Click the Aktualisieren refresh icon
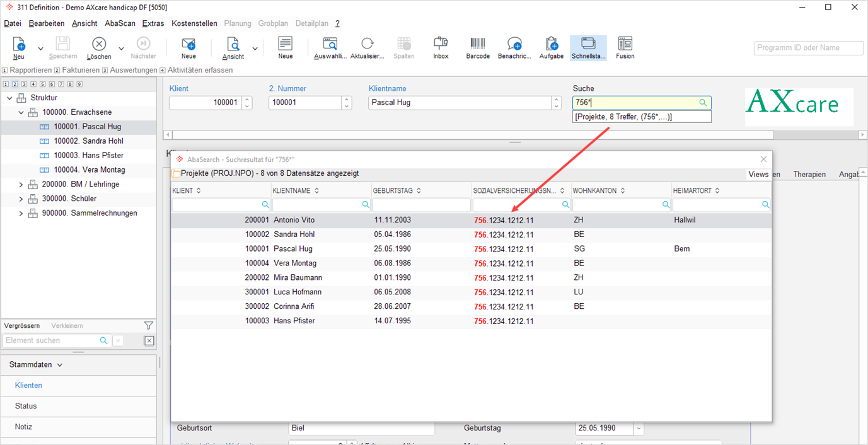Screen dimensions: 868x445 point(367,44)
